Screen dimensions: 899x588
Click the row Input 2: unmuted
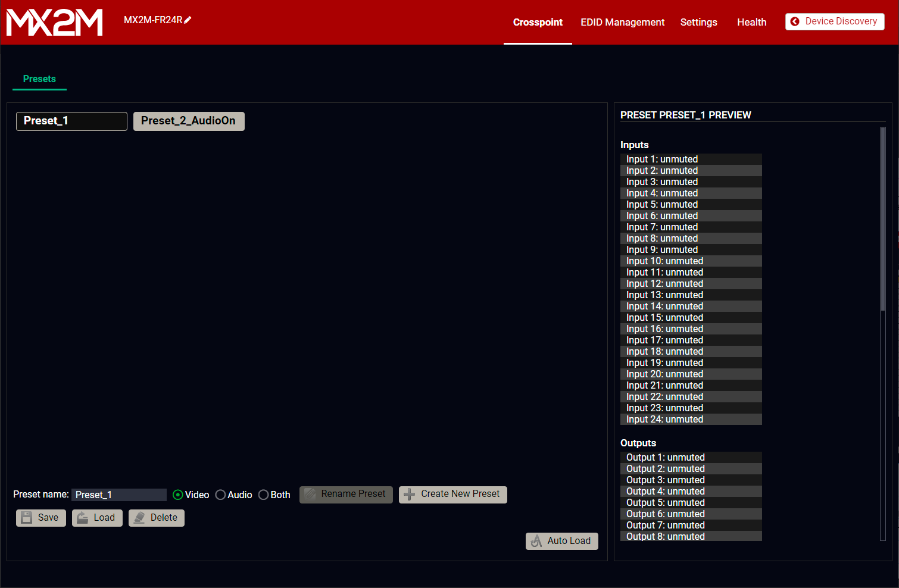tap(691, 171)
